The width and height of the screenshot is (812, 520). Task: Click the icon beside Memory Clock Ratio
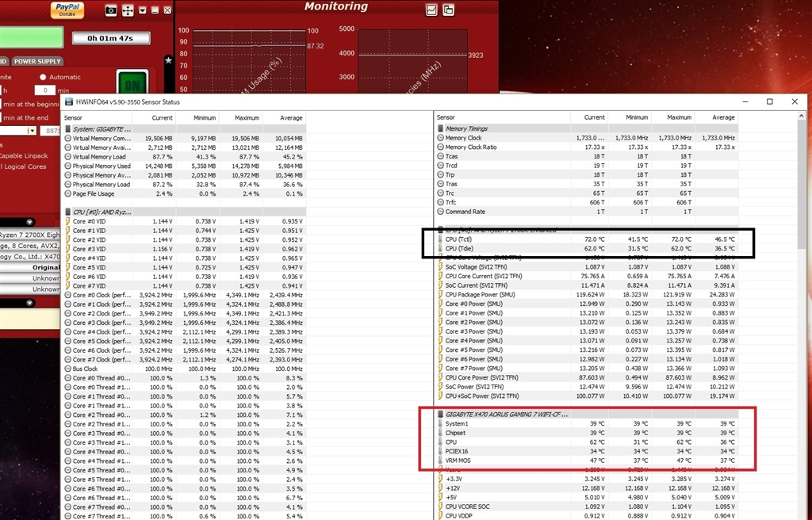(440, 147)
